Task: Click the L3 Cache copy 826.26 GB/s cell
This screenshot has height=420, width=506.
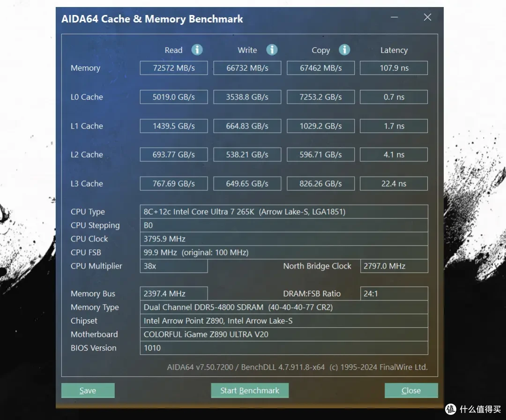Action: 321,183
